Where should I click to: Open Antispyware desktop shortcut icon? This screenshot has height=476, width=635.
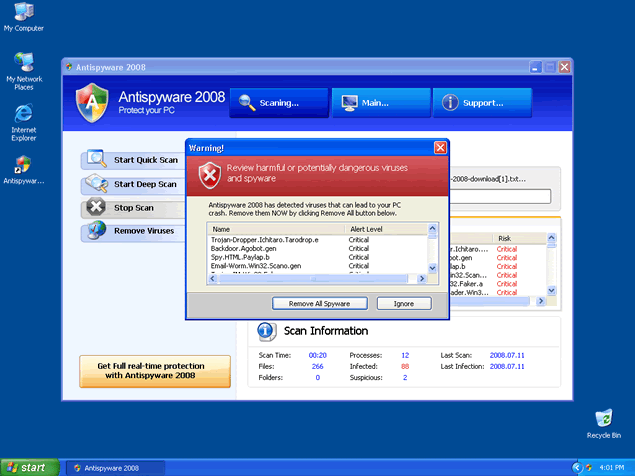click(x=23, y=166)
